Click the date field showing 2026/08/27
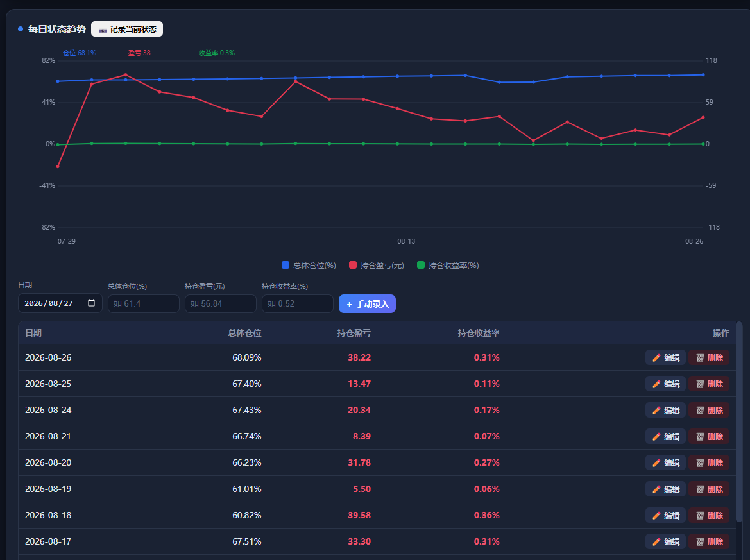 (x=60, y=303)
